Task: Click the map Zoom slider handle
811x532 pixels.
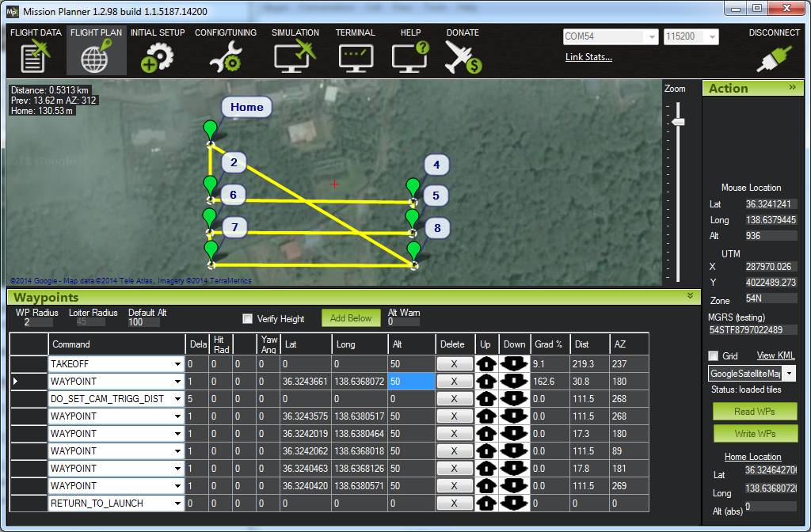Action: [678, 122]
